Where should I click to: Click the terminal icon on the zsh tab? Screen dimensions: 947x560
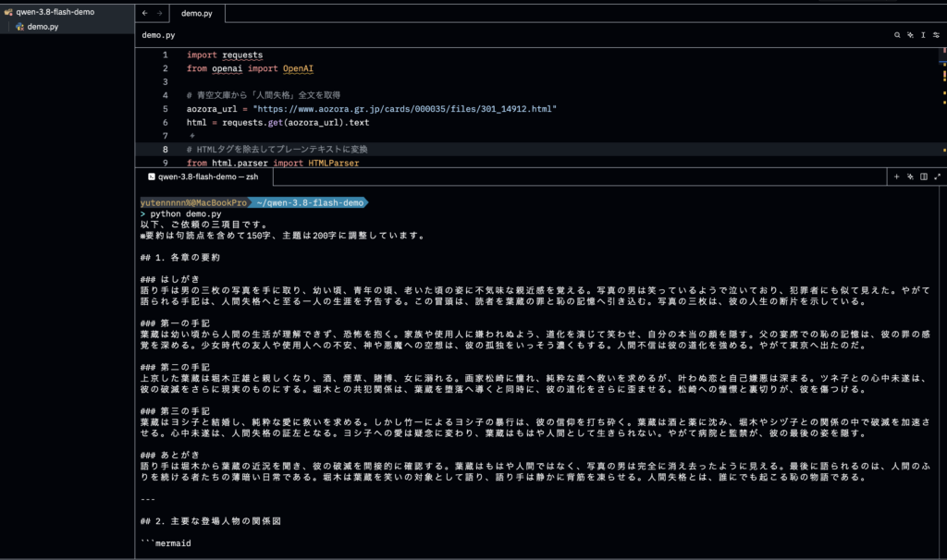(152, 177)
